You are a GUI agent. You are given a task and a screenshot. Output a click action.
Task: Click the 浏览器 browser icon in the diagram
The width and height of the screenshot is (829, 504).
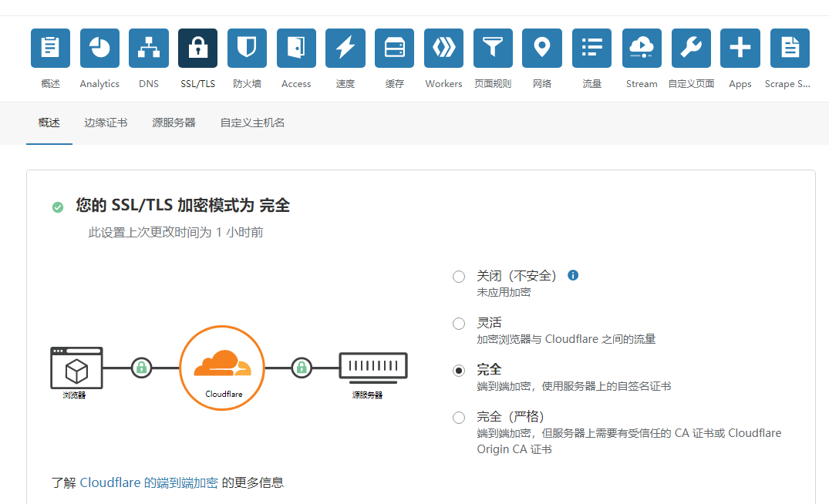pyautogui.click(x=76, y=368)
